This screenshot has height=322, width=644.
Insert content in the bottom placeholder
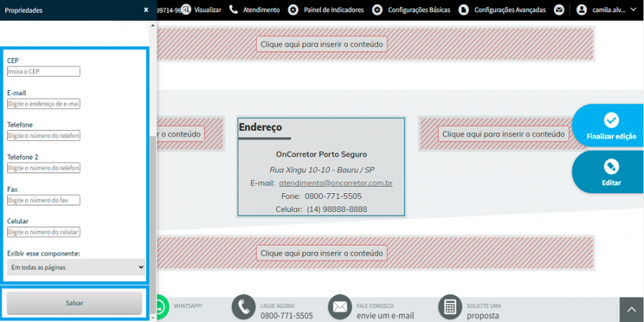pyautogui.click(x=321, y=253)
